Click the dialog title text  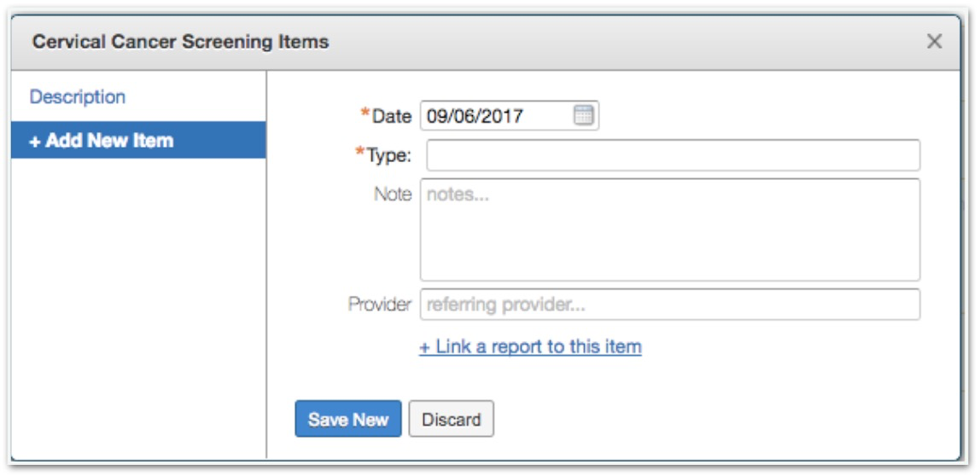pos(180,42)
